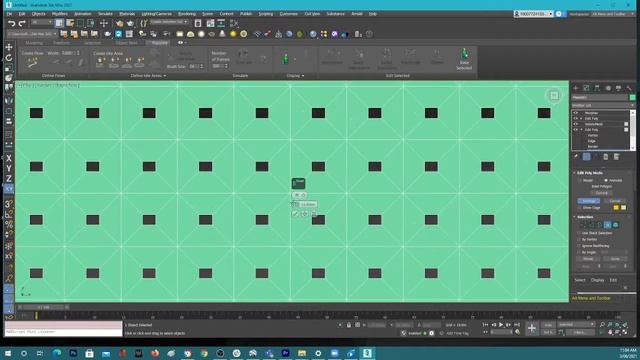Screen dimensions: 640x360
Task: Restrict transform to the Y axis
Action: coord(9,168)
